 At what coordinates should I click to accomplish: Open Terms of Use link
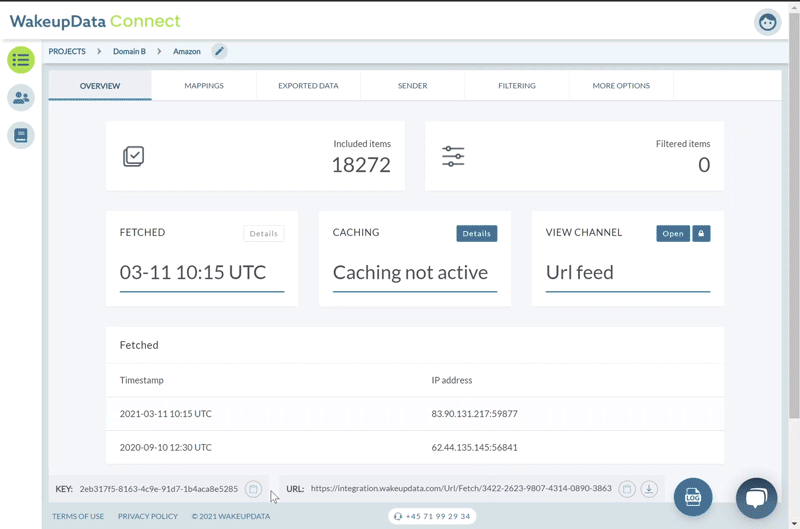point(78,516)
